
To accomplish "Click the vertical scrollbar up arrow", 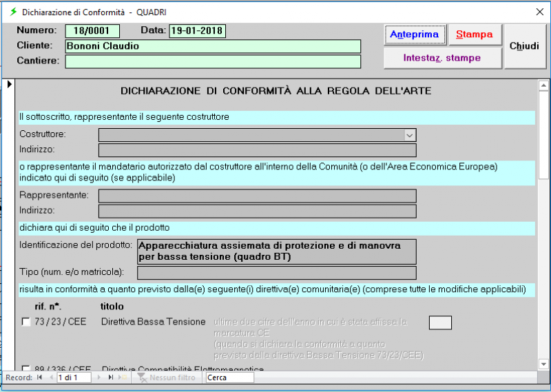I will [543, 85].
